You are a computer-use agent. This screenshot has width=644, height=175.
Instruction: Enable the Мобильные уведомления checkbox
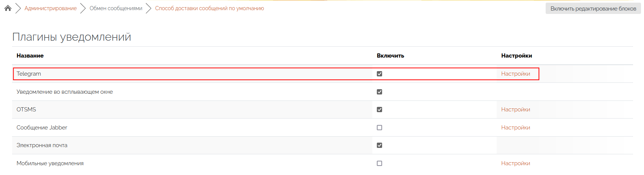[379, 163]
